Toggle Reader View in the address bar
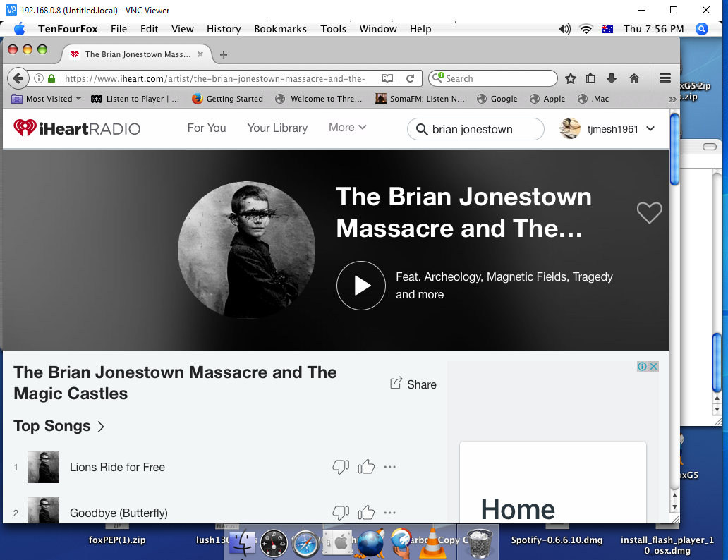Viewport: 728px width, 560px height. click(x=387, y=78)
